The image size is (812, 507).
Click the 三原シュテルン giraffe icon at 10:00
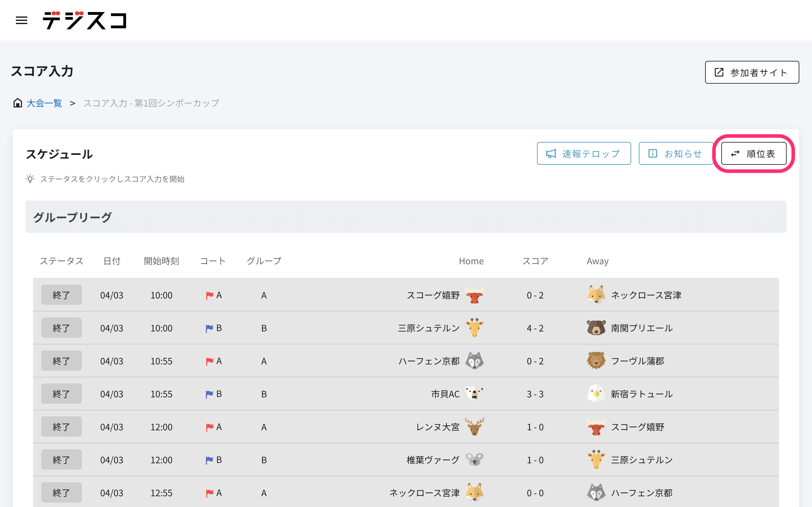point(474,328)
